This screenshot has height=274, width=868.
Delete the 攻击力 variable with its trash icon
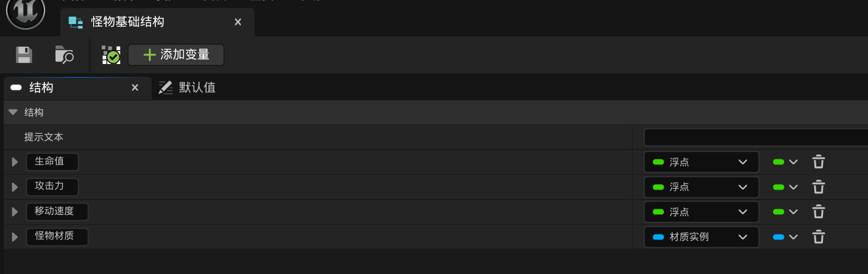pos(818,187)
